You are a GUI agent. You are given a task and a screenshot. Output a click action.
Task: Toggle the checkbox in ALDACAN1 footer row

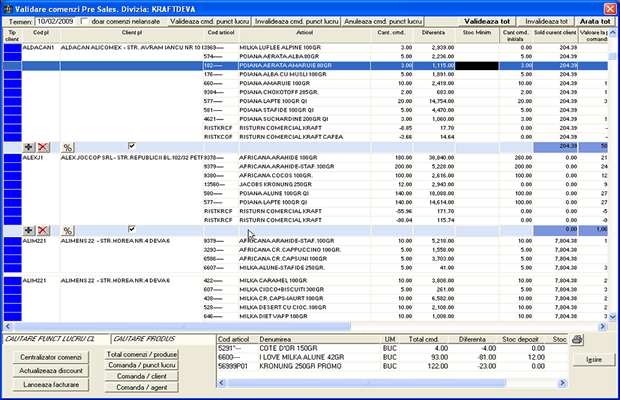(132, 146)
